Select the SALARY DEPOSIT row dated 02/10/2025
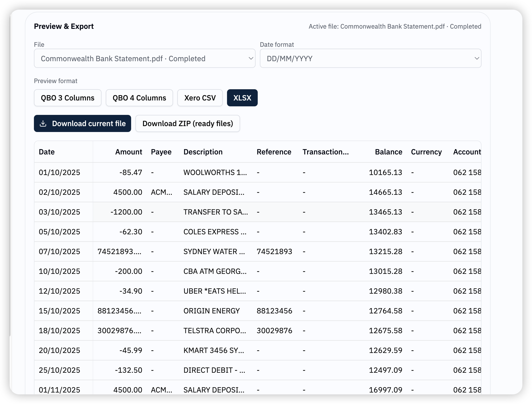 (x=214, y=192)
